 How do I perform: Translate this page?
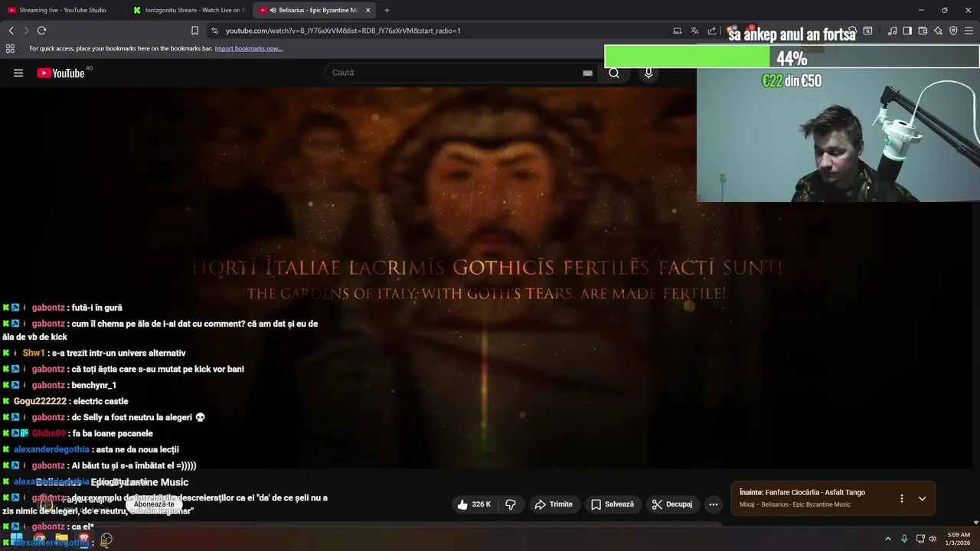pos(694,31)
